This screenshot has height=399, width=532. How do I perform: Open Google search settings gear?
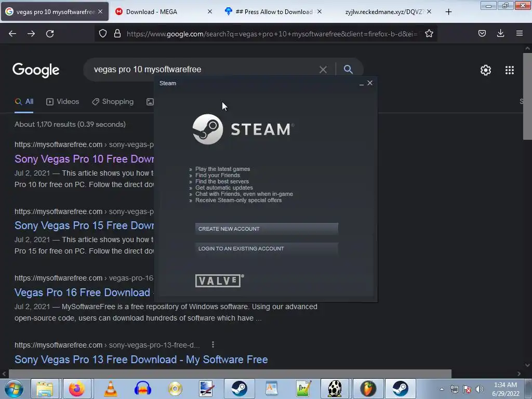(x=486, y=70)
